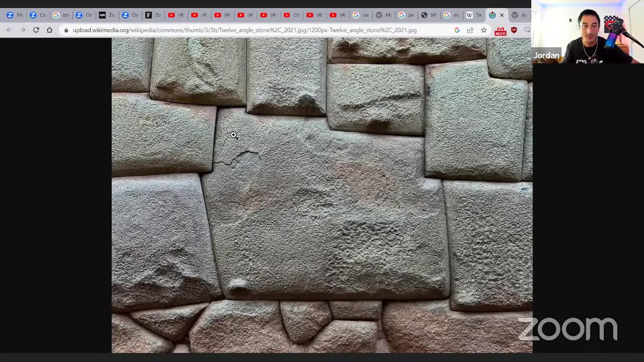Image resolution: width=644 pixels, height=362 pixels.
Task: Switch to the CNN tab
Action: click(107, 15)
